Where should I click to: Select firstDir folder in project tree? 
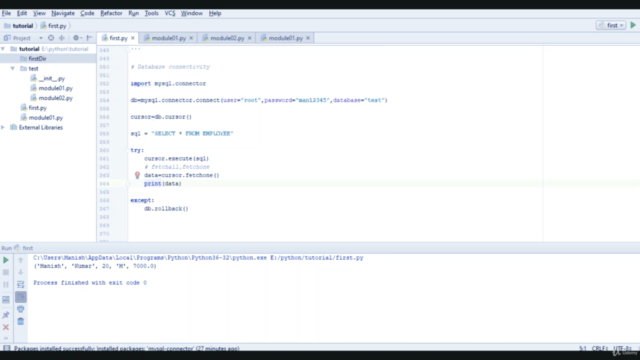point(37,59)
